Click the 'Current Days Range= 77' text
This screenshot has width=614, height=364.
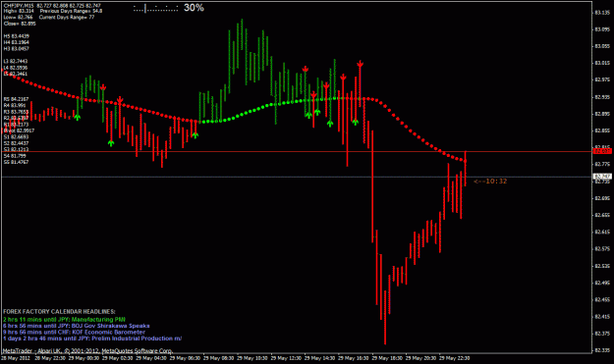(x=67, y=18)
